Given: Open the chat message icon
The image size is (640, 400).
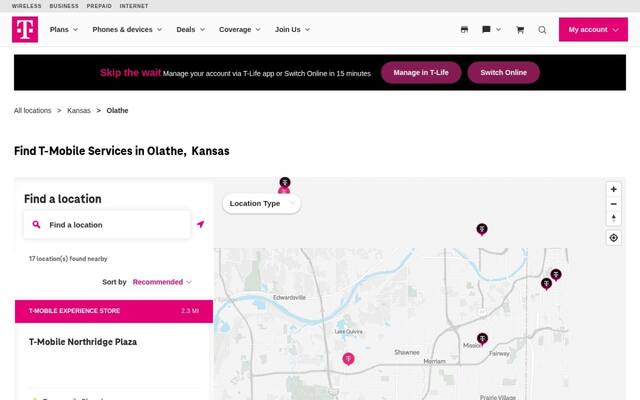Looking at the screenshot, I should coord(486,29).
